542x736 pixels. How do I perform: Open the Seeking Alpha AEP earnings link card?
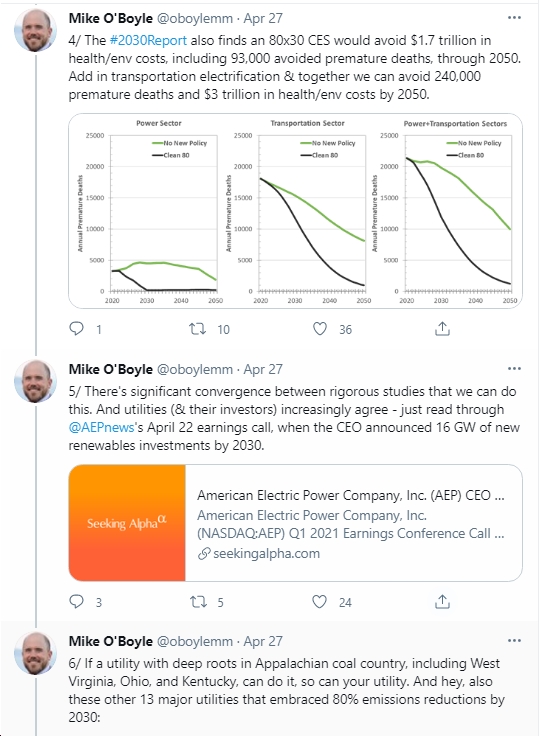click(296, 523)
